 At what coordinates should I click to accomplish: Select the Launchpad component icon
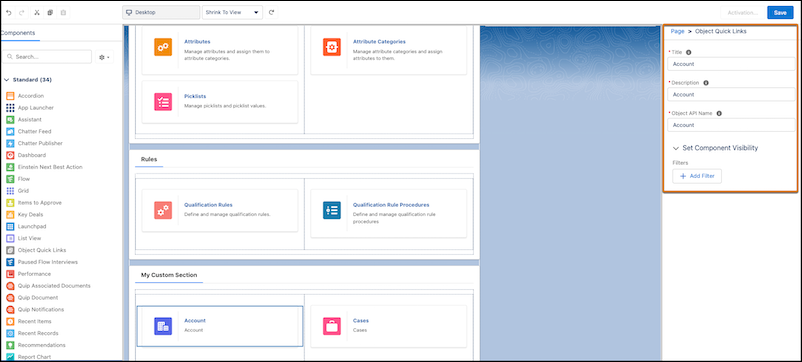click(x=10, y=227)
